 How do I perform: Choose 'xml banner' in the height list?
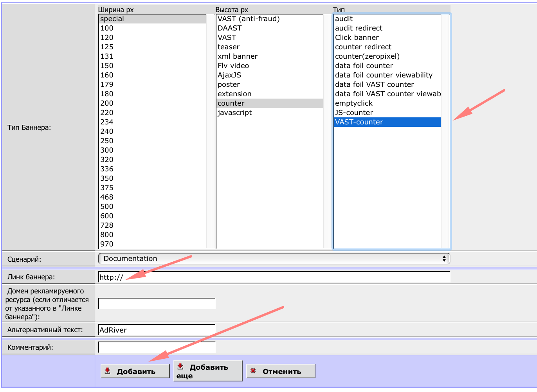[270, 56]
